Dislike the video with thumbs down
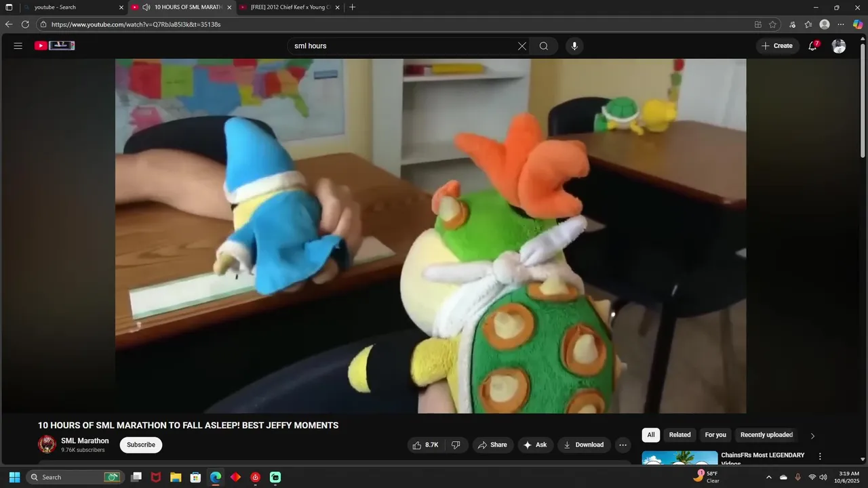Viewport: 868px width, 488px height. click(x=456, y=445)
